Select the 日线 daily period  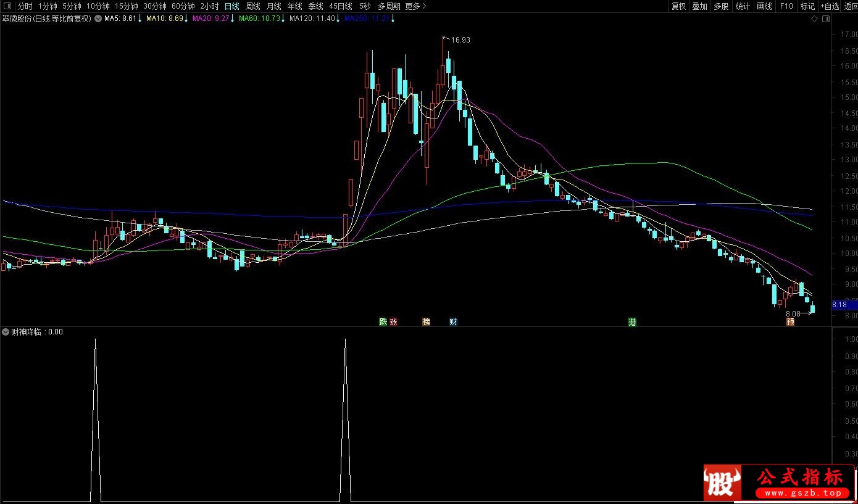pyautogui.click(x=232, y=6)
